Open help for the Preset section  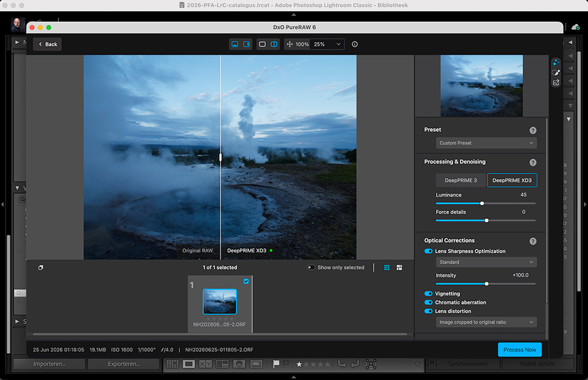pos(533,130)
